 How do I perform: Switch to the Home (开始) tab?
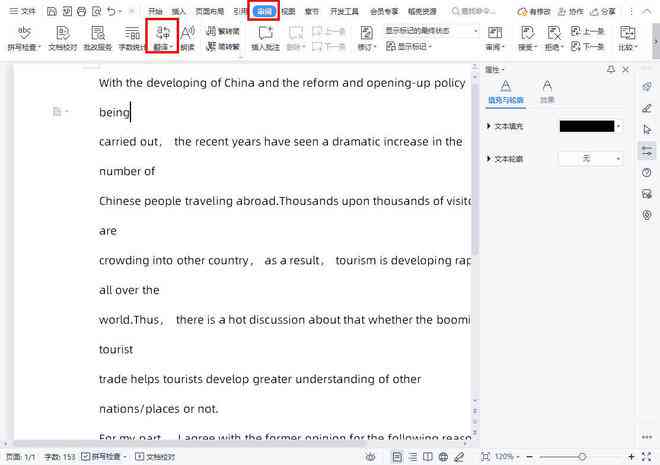pos(155,11)
